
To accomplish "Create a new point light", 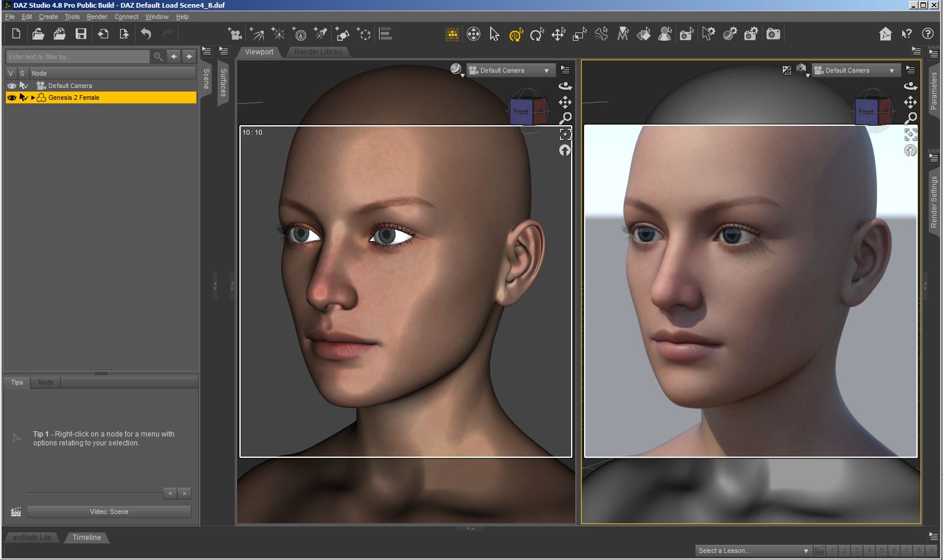I will [x=278, y=34].
